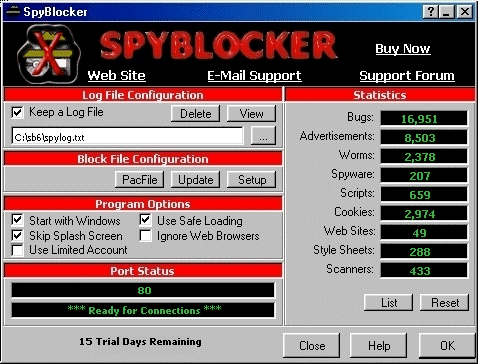The width and height of the screenshot is (478, 364).
Task: Minimize the SpyBlocker window
Action: (447, 12)
